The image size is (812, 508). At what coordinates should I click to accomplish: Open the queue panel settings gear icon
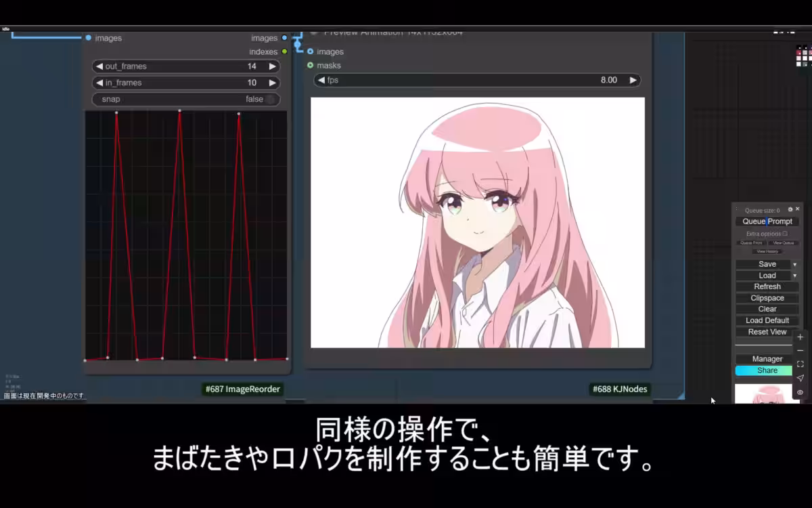point(791,209)
